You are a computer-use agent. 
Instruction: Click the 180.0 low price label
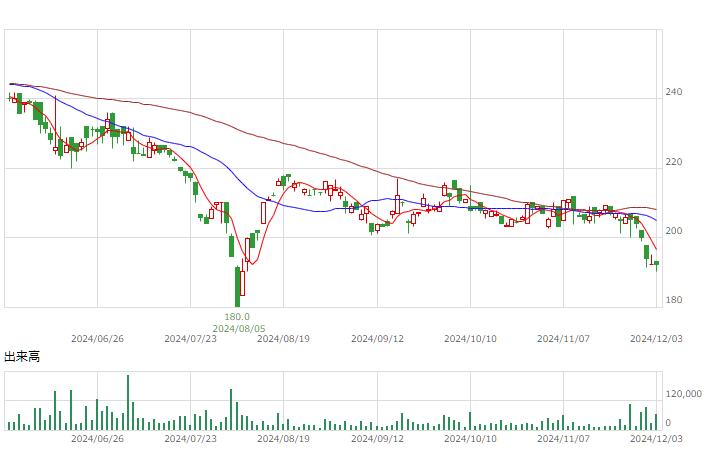coord(237,316)
